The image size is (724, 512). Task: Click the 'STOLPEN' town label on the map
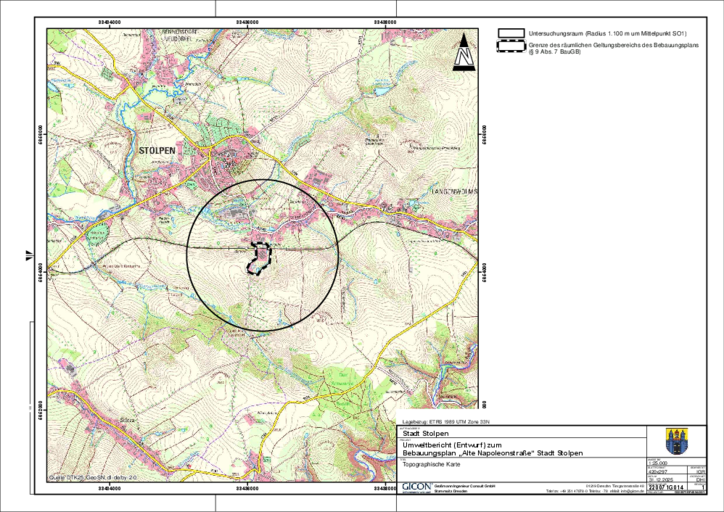(157, 151)
